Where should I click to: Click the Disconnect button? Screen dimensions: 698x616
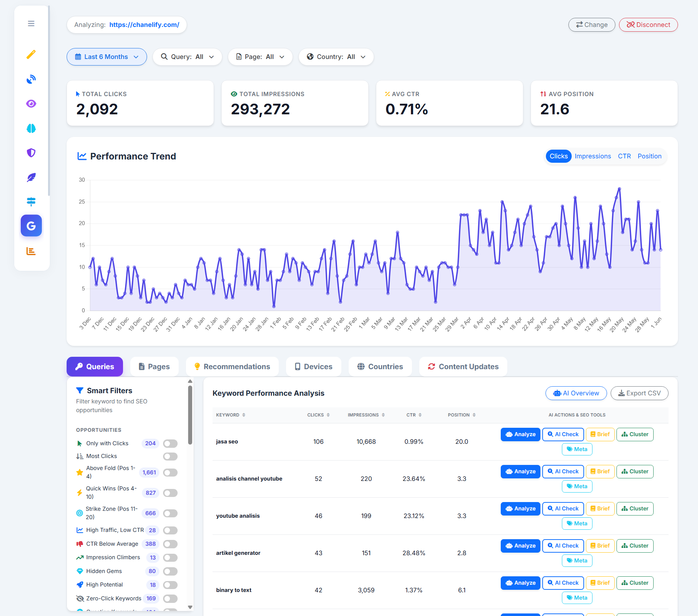click(649, 25)
